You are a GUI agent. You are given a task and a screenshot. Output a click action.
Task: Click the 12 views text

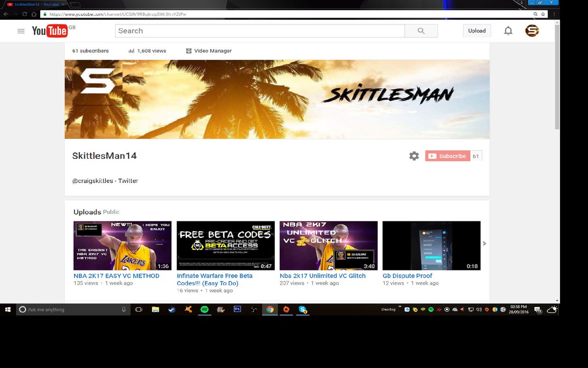(393, 283)
